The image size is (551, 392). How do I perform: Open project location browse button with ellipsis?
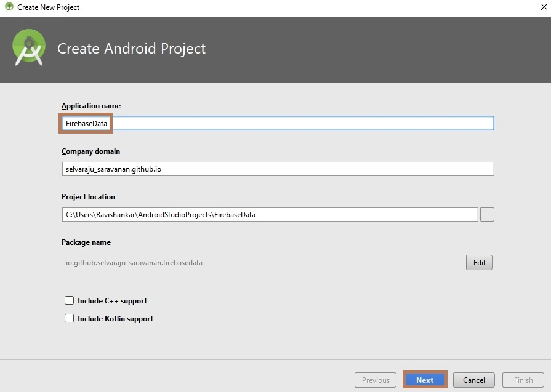[x=487, y=215]
